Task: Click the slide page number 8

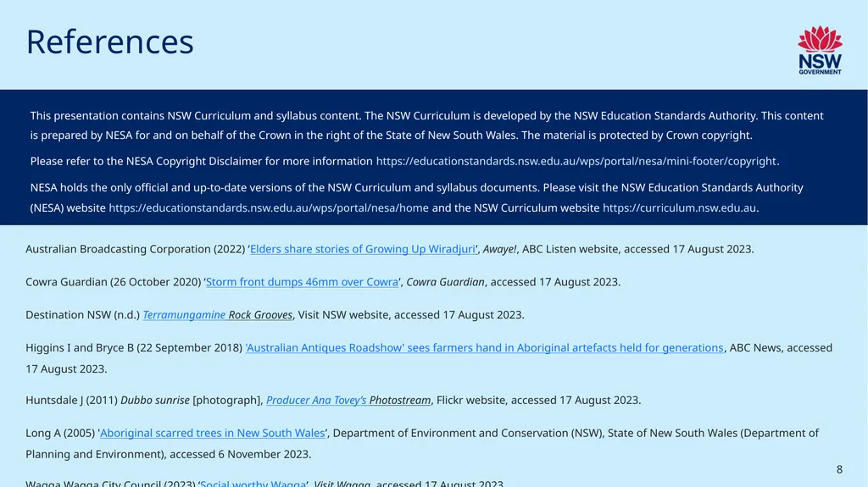Action: [839, 469]
